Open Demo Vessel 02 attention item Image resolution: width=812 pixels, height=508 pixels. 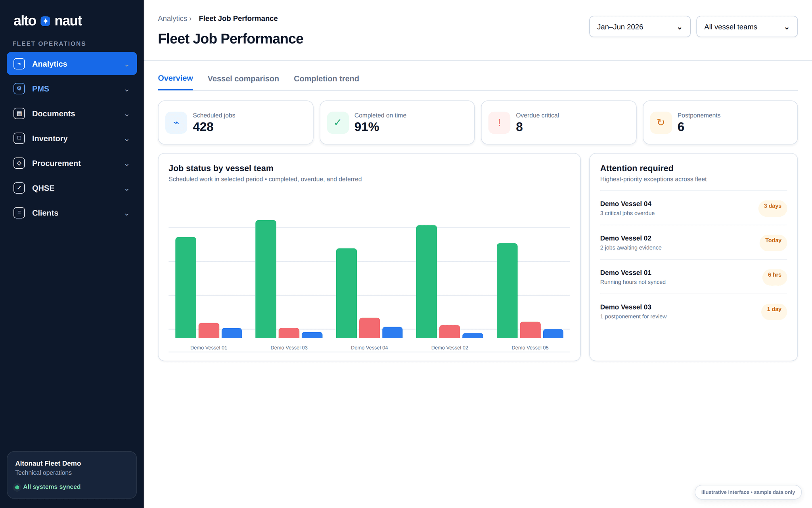point(693,242)
